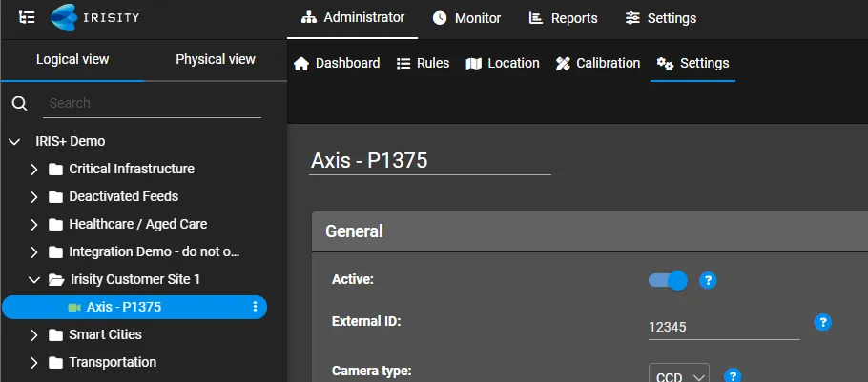The height and width of the screenshot is (382, 868).
Task: Click the search magnifier icon
Action: click(19, 104)
